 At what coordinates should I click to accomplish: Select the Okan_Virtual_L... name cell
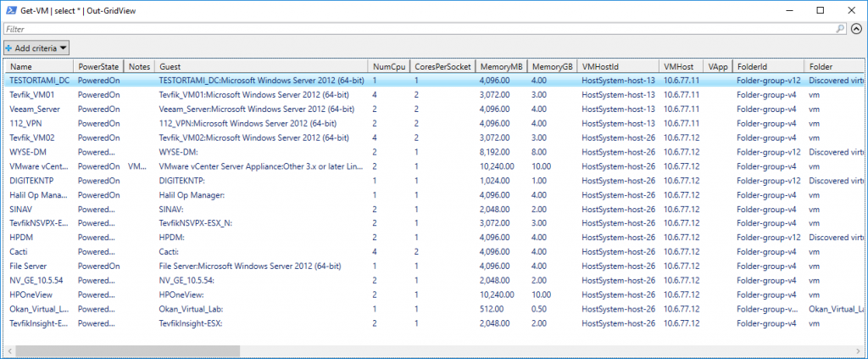point(39,309)
